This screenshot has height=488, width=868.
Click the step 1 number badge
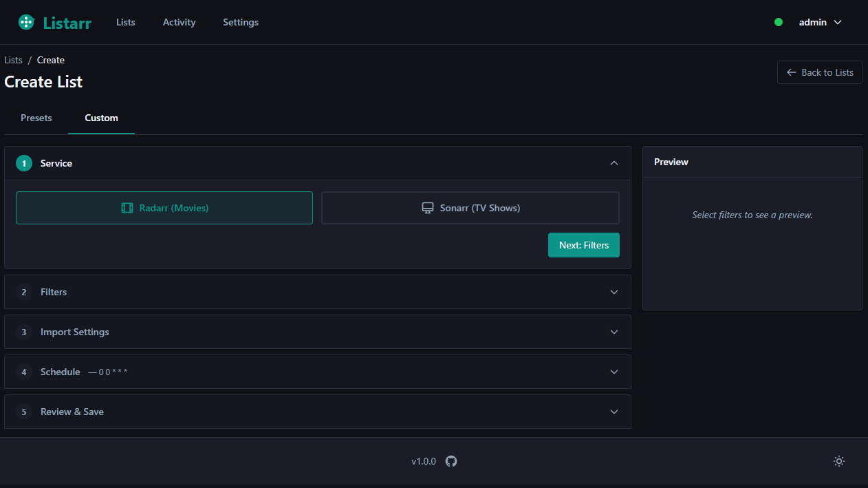24,163
